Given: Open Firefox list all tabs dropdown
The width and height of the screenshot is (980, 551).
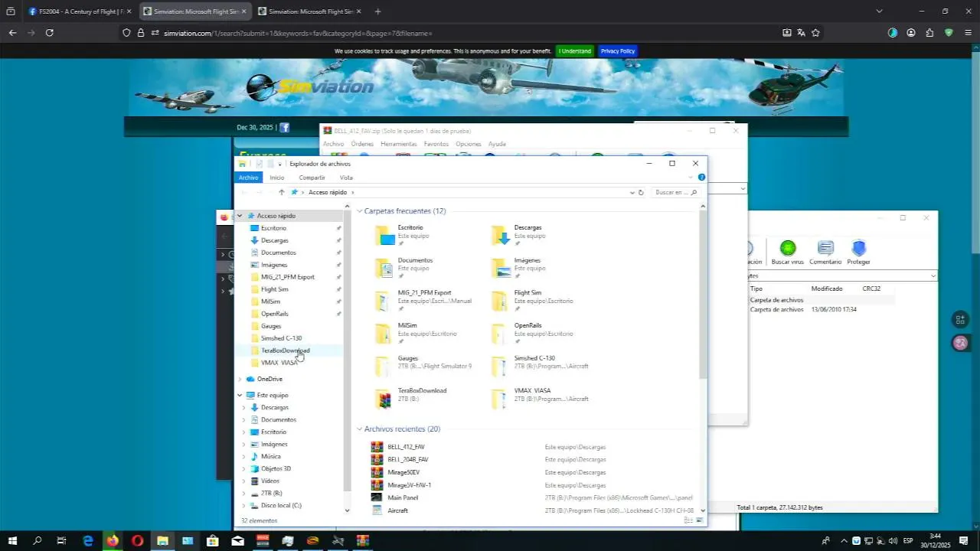Looking at the screenshot, I should click(x=879, y=11).
